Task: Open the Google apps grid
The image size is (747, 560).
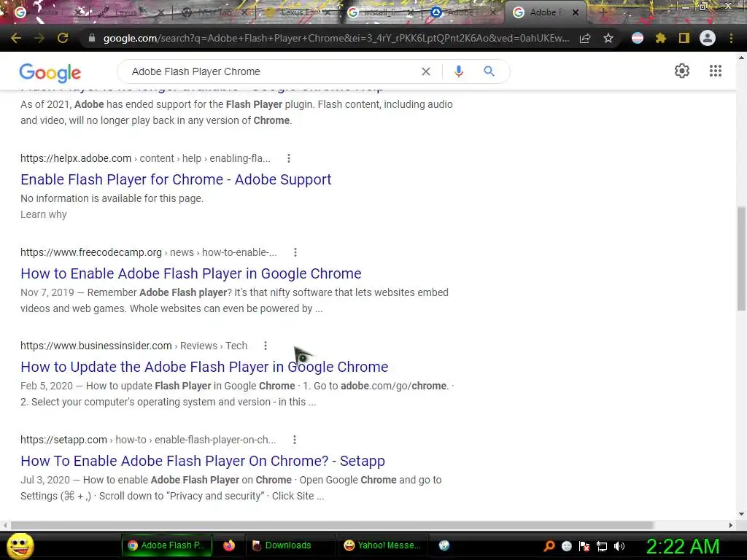Action: [x=715, y=71]
